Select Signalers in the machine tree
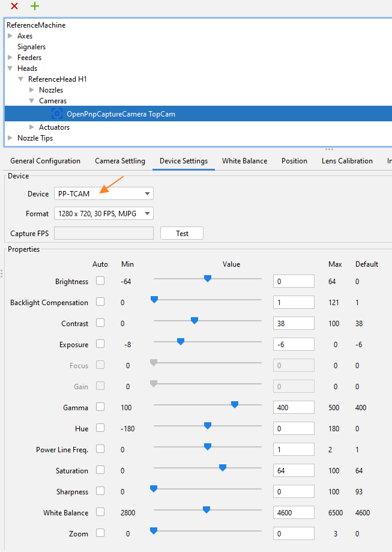 click(x=31, y=47)
